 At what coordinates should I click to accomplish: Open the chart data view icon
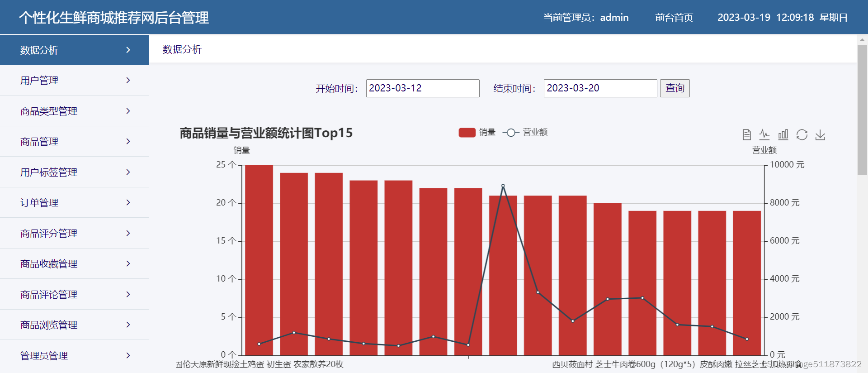[747, 134]
